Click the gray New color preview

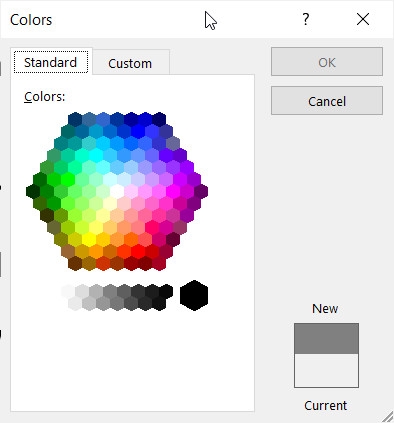(x=326, y=339)
